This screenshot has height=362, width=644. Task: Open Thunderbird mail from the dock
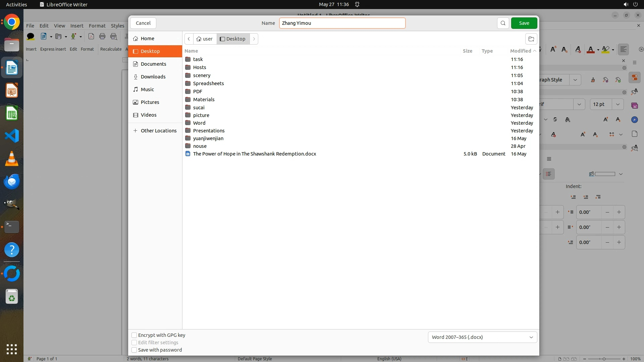click(12, 182)
